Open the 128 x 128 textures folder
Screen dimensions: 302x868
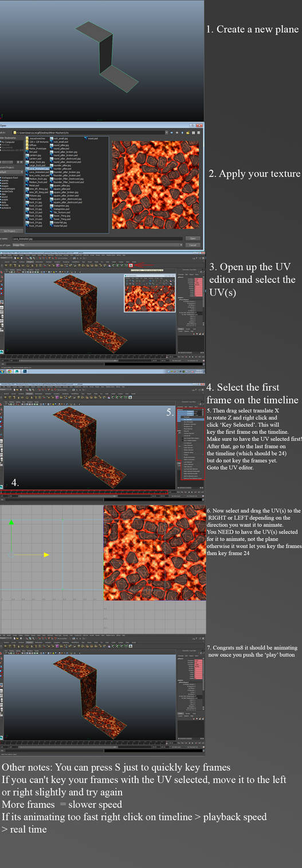[36, 142]
